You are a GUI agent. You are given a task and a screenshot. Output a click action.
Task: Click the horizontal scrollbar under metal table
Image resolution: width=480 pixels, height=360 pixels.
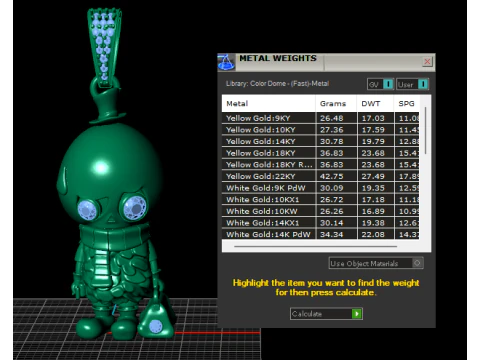point(315,246)
